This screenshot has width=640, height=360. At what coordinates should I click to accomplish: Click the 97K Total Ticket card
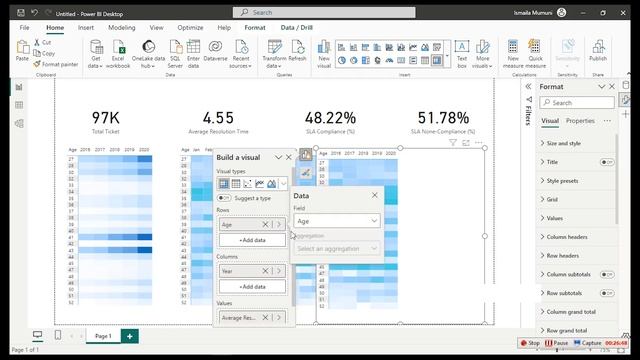tap(106, 122)
